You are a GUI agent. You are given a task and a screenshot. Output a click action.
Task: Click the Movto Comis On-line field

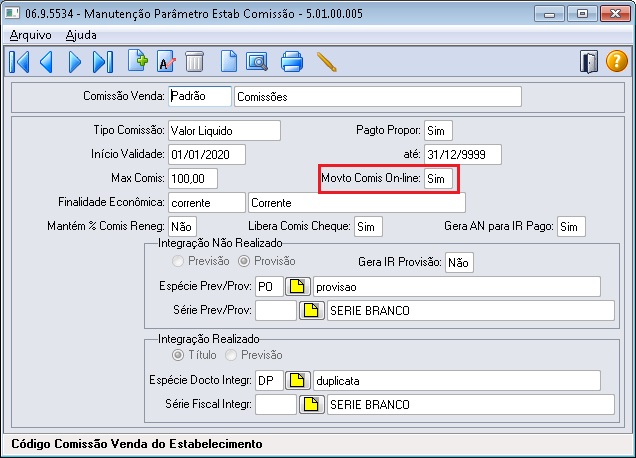[438, 178]
